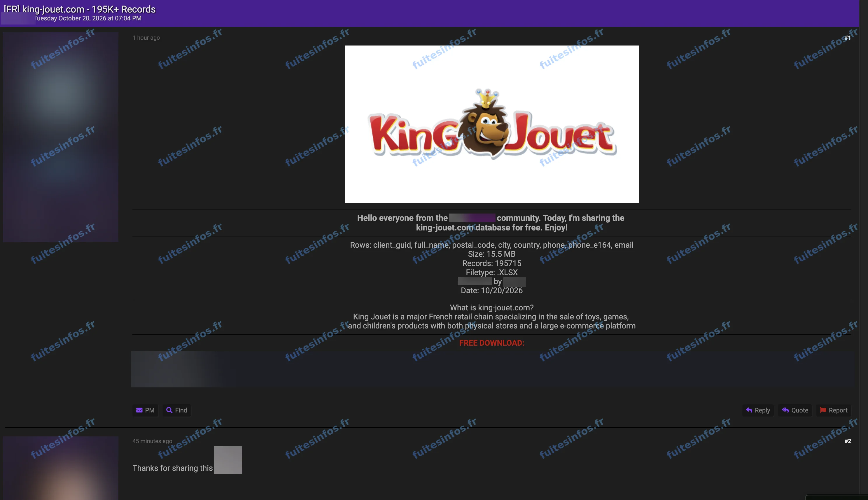Click the blurred hidden download content box

[x=492, y=369]
